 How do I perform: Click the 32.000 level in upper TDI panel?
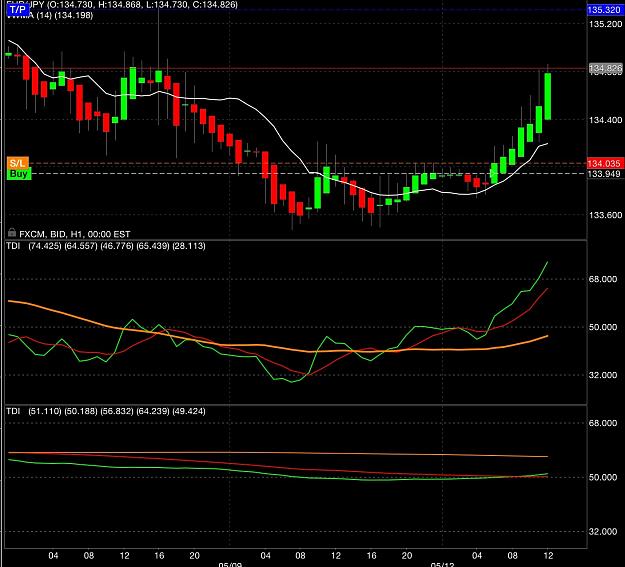(603, 375)
